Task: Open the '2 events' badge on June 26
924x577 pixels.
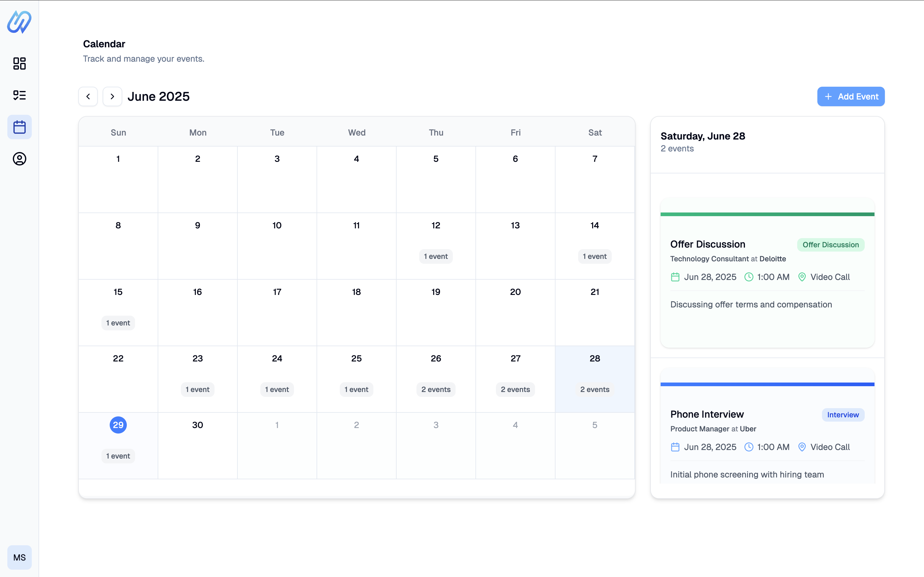Action: pyautogui.click(x=436, y=389)
